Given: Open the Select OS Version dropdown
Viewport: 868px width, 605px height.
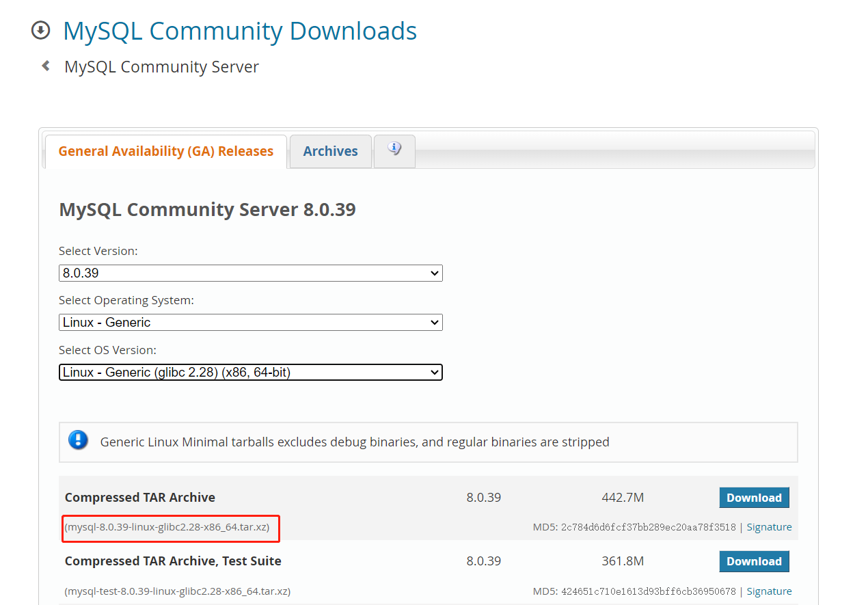Looking at the screenshot, I should (x=251, y=372).
